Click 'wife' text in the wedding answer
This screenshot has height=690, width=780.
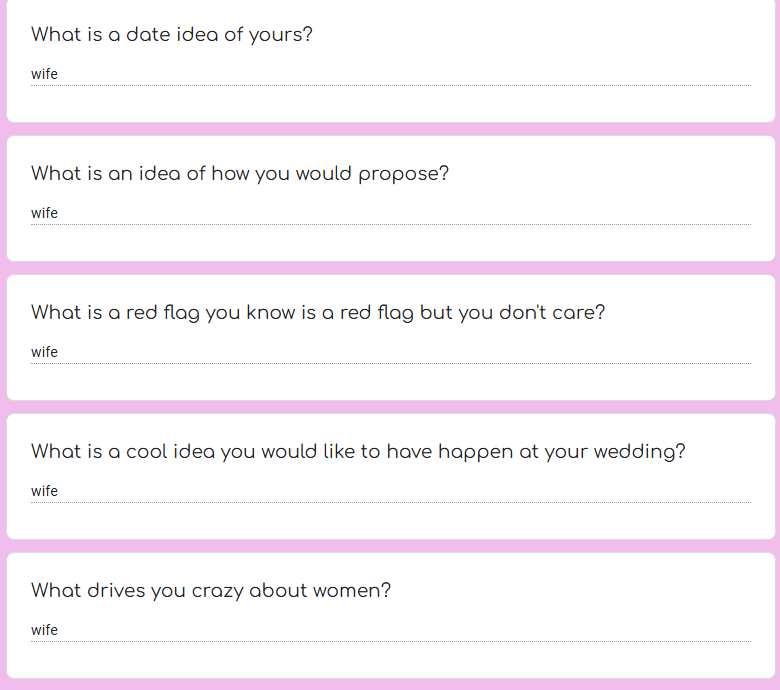click(x=44, y=491)
